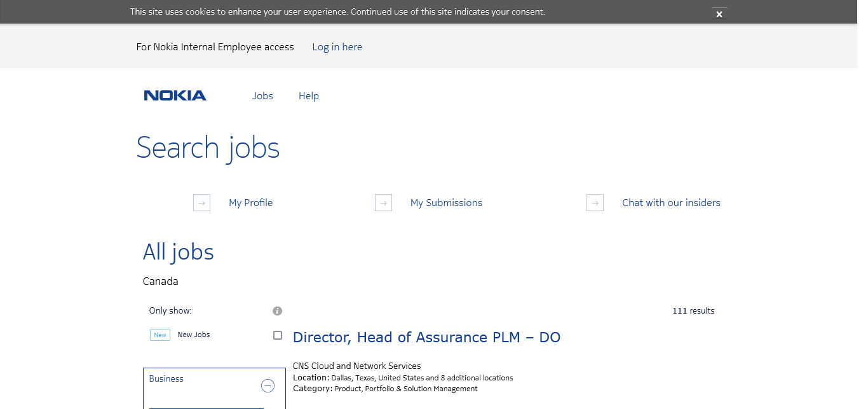Click the info icon near Only show
Screen dimensions: 868x409
click(x=277, y=311)
